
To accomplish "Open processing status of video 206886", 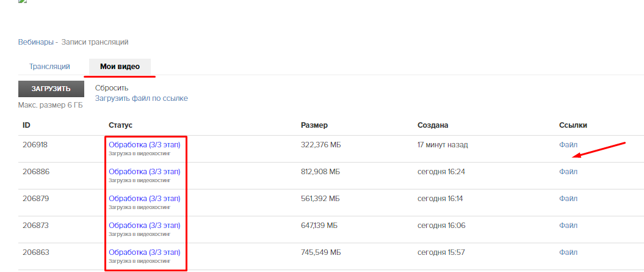I will click(144, 172).
